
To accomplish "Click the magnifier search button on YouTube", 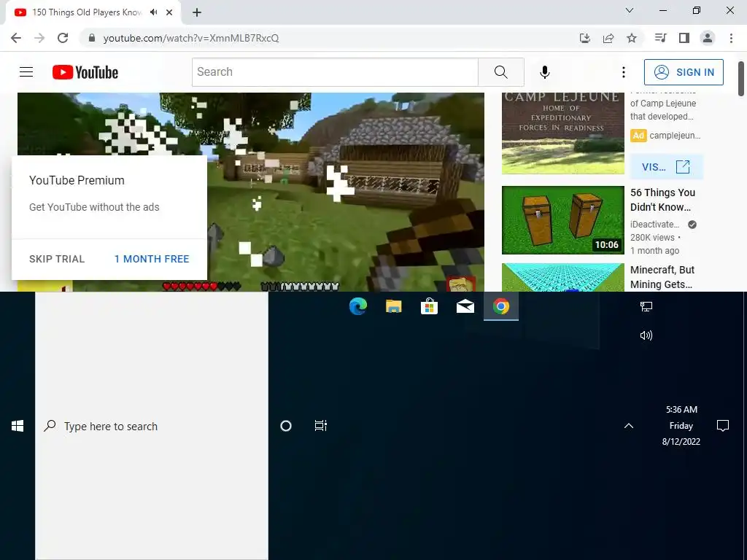I will (x=500, y=72).
